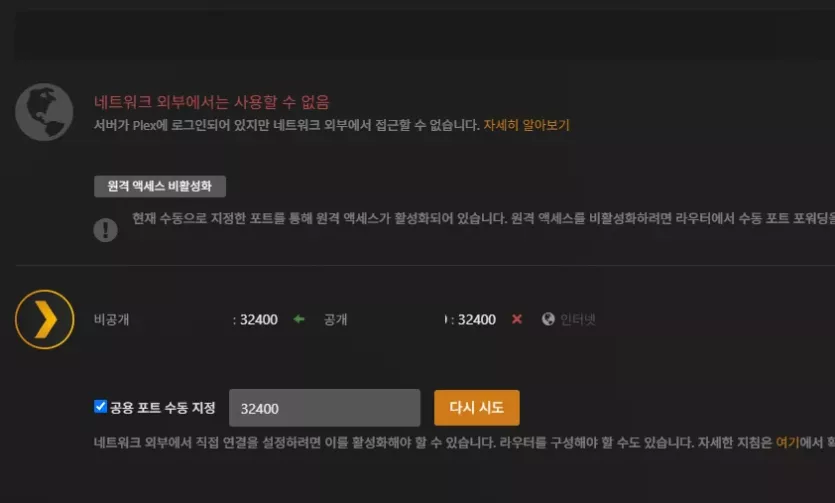Click the green arrow between private and public
This screenshot has width=835, height=503.
tap(299, 319)
